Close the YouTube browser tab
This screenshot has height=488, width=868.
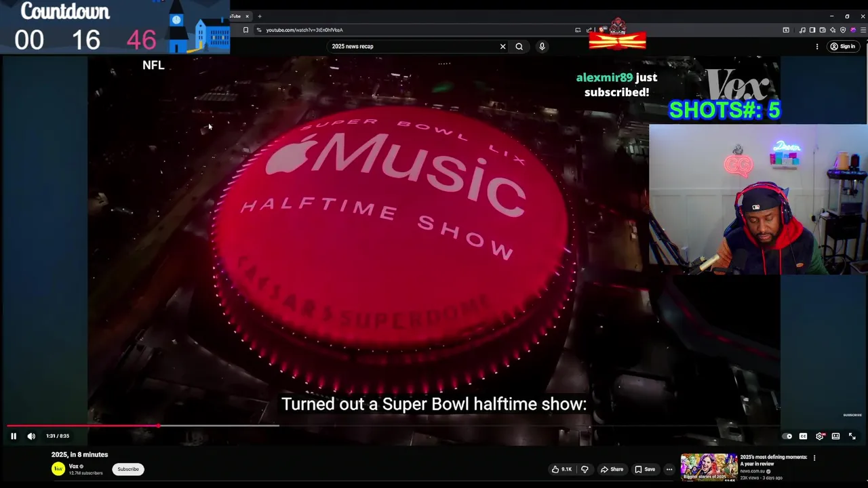[247, 16]
